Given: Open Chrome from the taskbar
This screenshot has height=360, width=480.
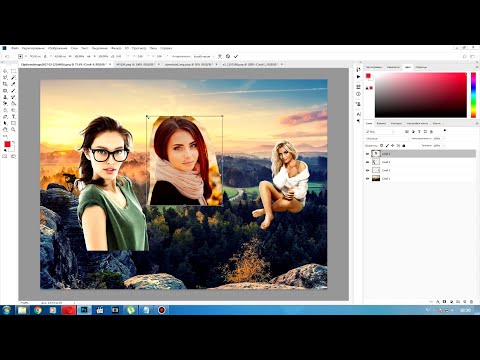Looking at the screenshot, I should tap(38, 310).
